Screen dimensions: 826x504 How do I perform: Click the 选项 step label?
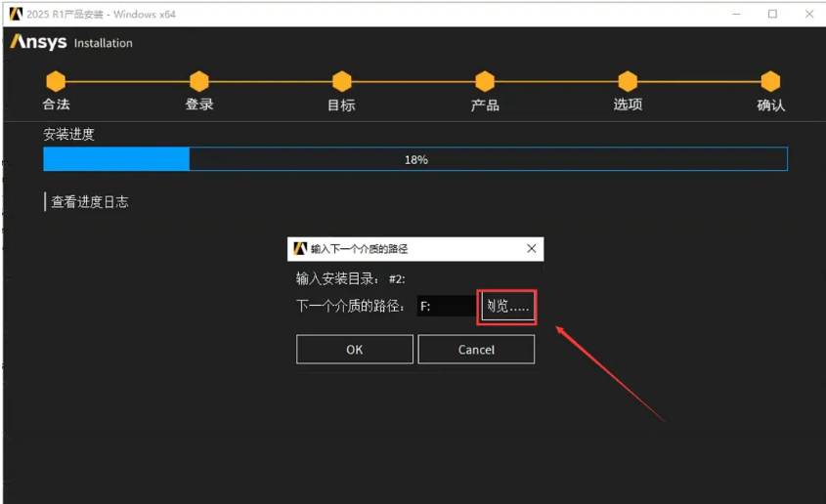(x=628, y=105)
